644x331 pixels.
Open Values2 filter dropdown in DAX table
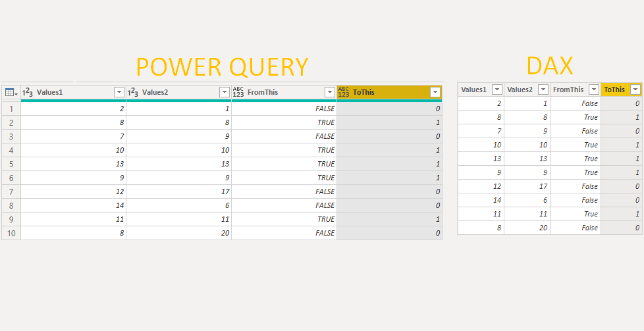click(543, 89)
